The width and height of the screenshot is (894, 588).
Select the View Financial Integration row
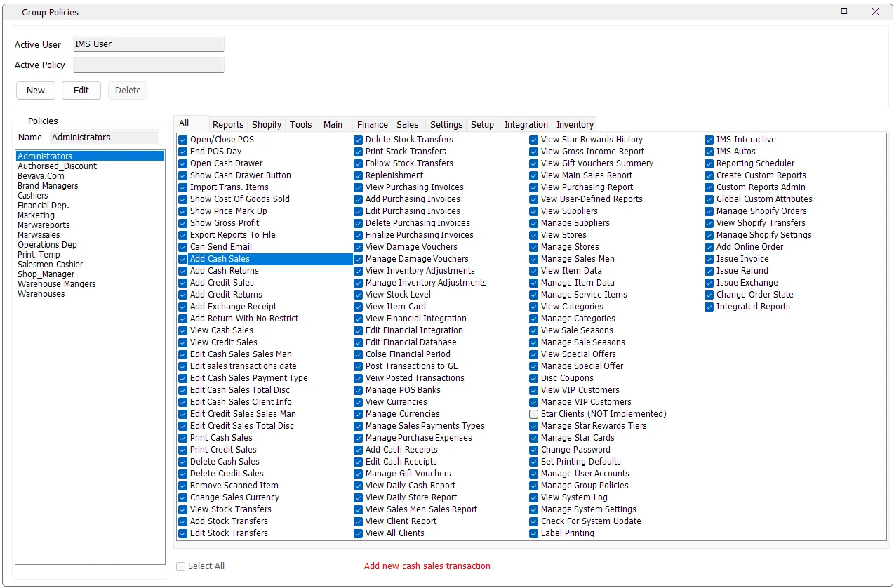[x=440, y=319]
